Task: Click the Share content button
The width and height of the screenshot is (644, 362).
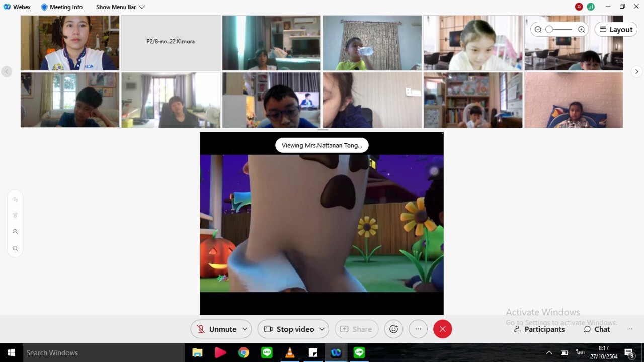Action: pyautogui.click(x=356, y=329)
